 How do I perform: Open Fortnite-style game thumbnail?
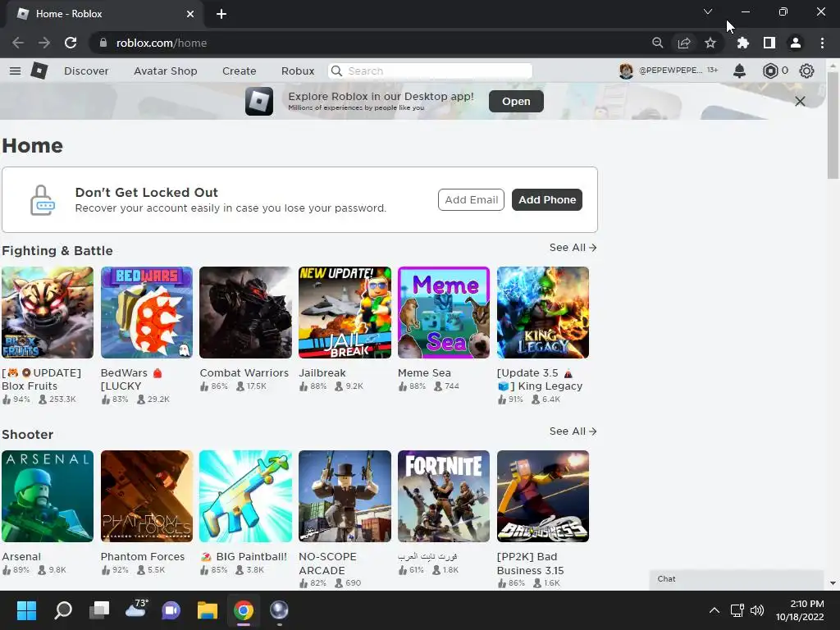444,496
